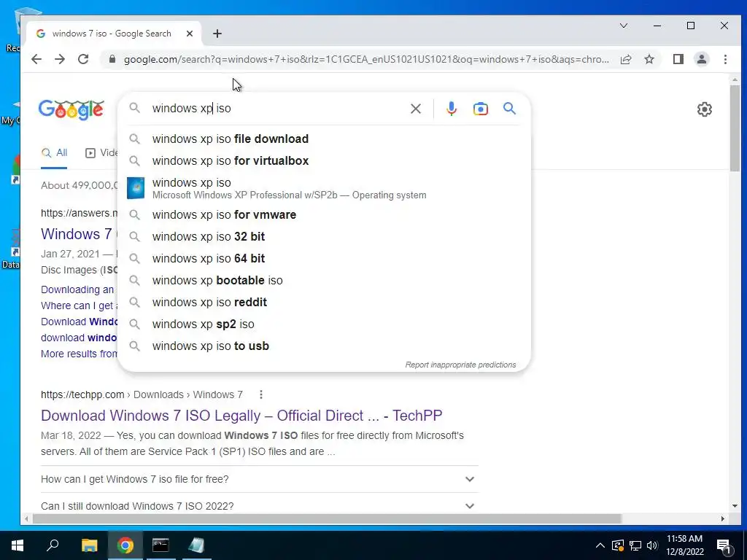Open 'Downloading an' sitelink

(x=77, y=289)
